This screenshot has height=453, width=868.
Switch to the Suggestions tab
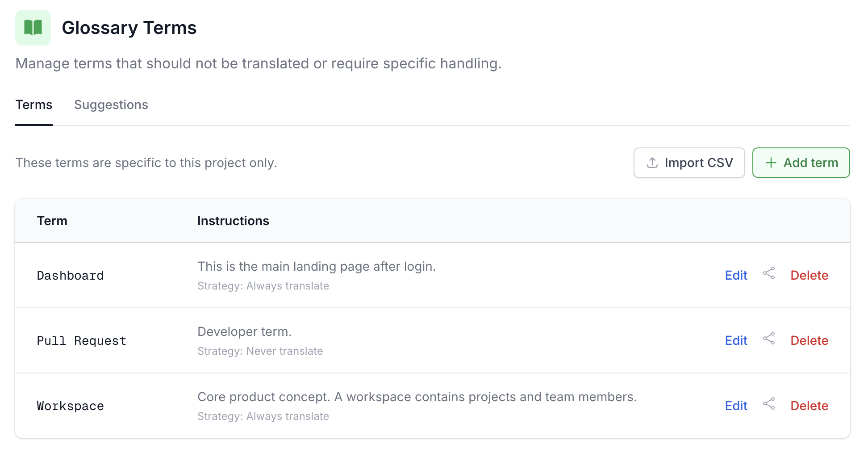pos(111,105)
